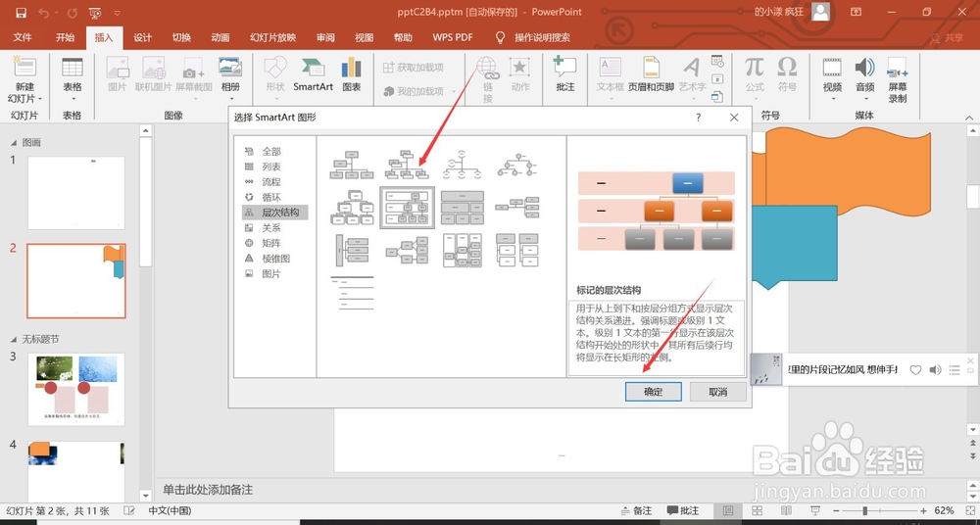Select the 矩阵 category
980x525 pixels.
pos(274,243)
